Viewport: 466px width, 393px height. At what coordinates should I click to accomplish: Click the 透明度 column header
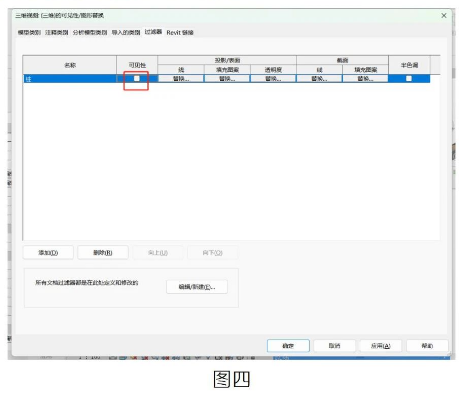(x=273, y=69)
